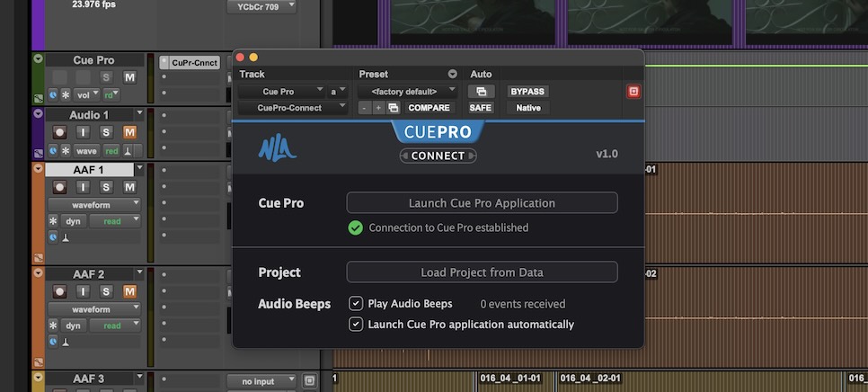This screenshot has width=868, height=392.
Task: Mute the AAF 1 track
Action: (129, 187)
